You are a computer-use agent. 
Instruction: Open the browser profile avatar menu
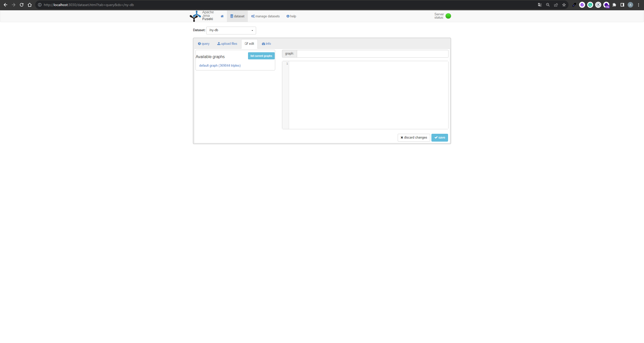click(x=630, y=5)
